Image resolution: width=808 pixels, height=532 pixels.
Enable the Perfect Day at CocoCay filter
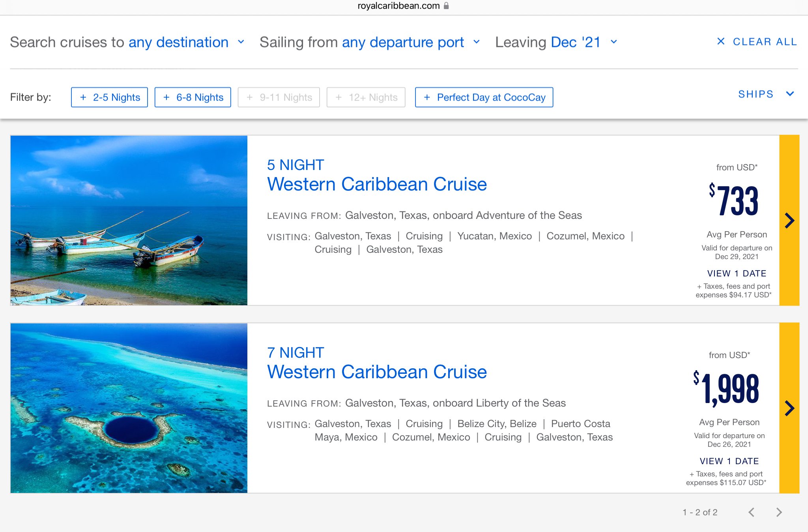(484, 97)
